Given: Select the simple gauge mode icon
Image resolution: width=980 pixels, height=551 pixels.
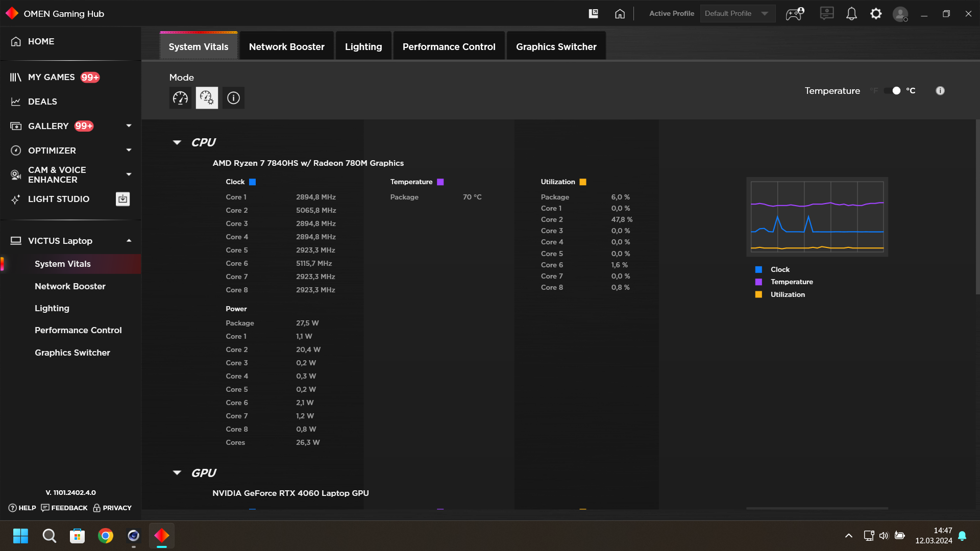Looking at the screenshot, I should (x=180, y=98).
